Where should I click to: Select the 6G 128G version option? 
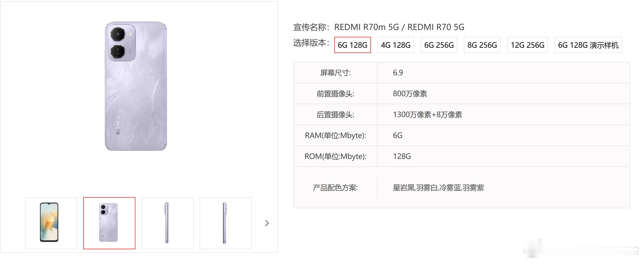(352, 45)
